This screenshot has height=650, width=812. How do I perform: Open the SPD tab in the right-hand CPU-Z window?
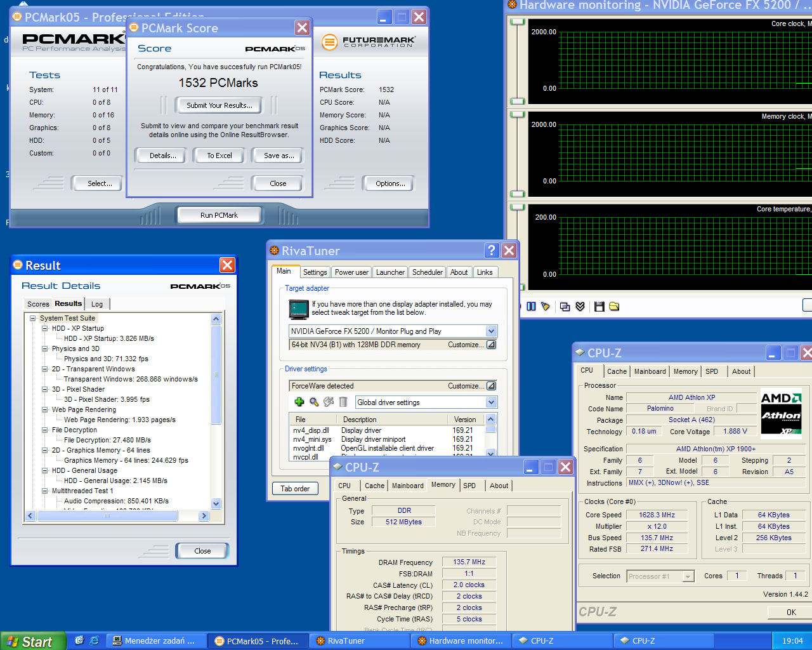pos(712,371)
